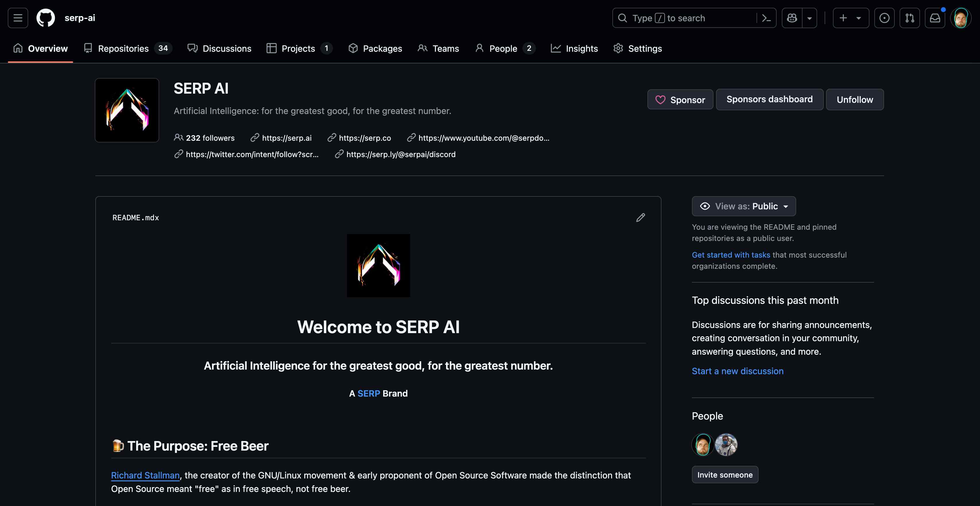Screen dimensions: 980x506
Task: Open the People heading in sidebar
Action: (x=707, y=416)
